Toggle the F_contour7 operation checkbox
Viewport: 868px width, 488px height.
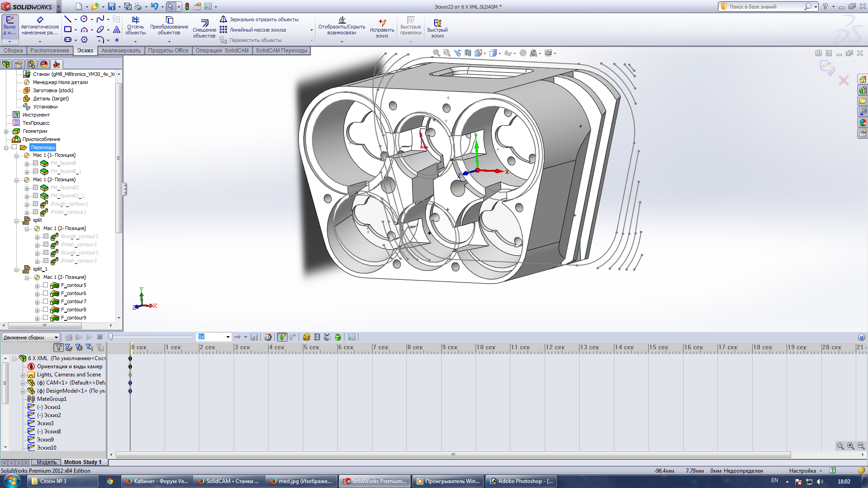[45, 301]
